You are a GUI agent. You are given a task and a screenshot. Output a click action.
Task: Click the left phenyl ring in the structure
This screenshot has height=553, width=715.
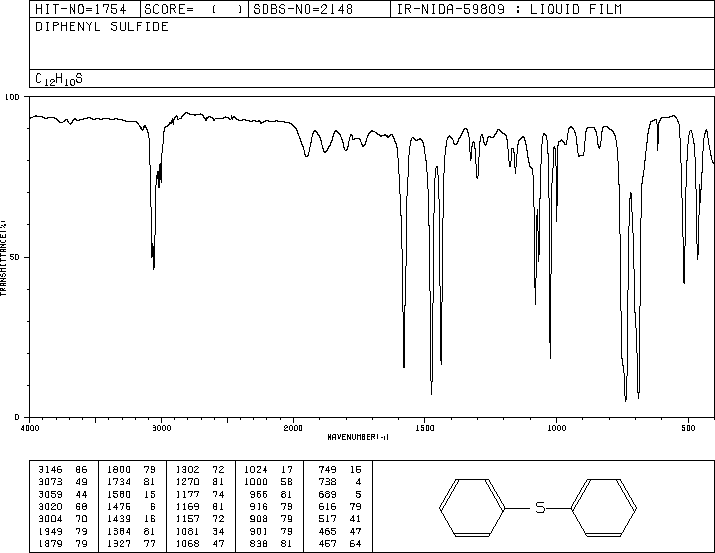(472, 507)
